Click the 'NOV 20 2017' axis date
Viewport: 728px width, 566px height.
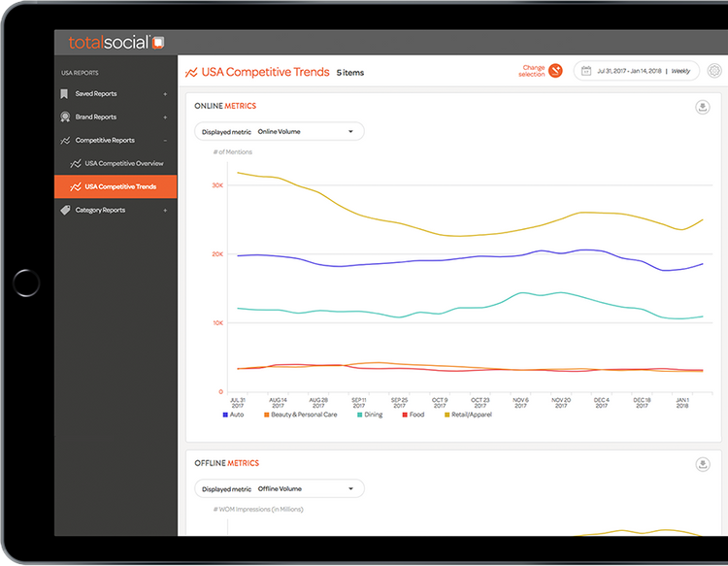[561, 403]
